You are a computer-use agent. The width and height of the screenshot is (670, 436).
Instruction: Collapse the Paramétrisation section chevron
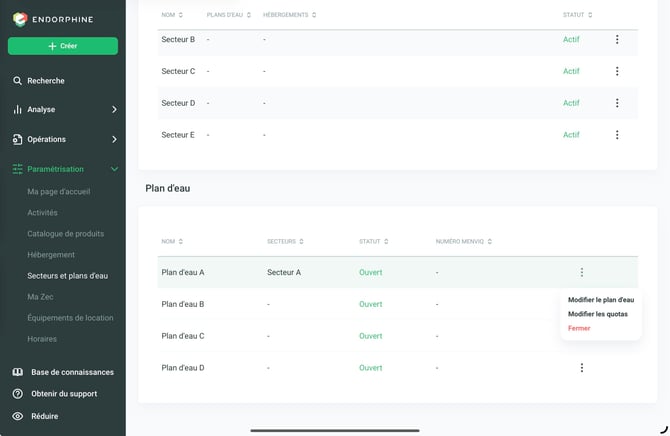pyautogui.click(x=114, y=169)
